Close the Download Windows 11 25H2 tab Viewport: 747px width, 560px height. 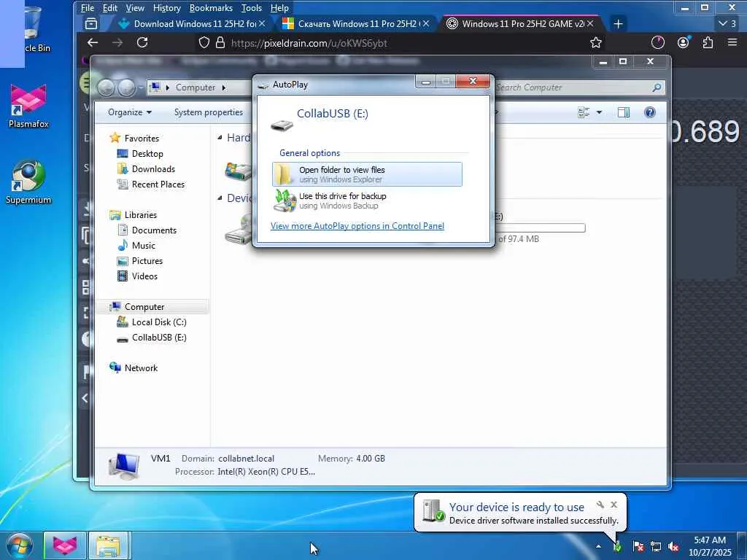pos(262,23)
